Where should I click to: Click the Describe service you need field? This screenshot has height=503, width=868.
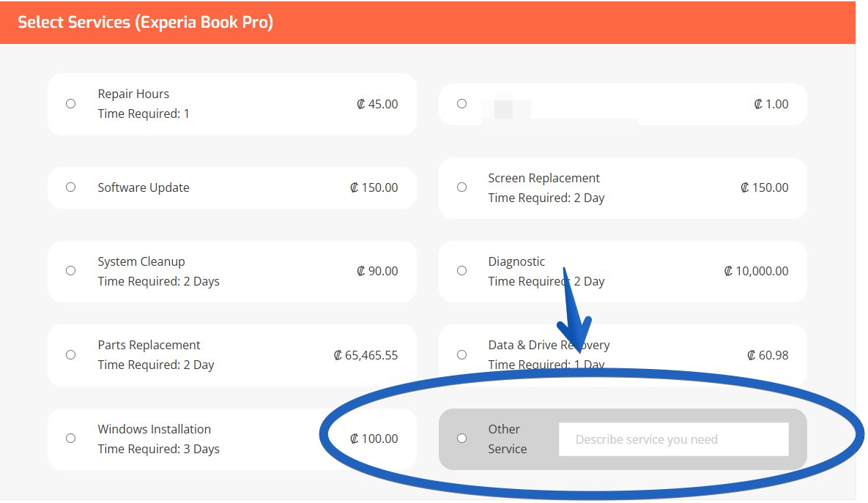pyautogui.click(x=674, y=439)
